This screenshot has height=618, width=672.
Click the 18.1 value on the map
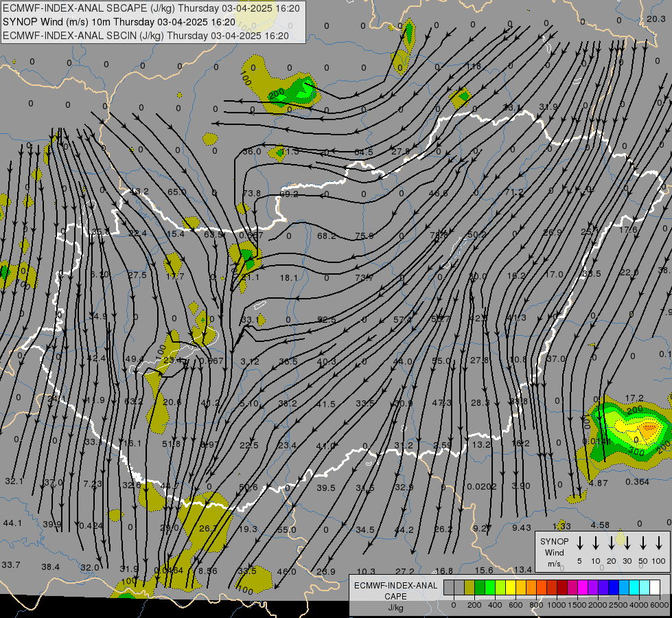(288, 278)
